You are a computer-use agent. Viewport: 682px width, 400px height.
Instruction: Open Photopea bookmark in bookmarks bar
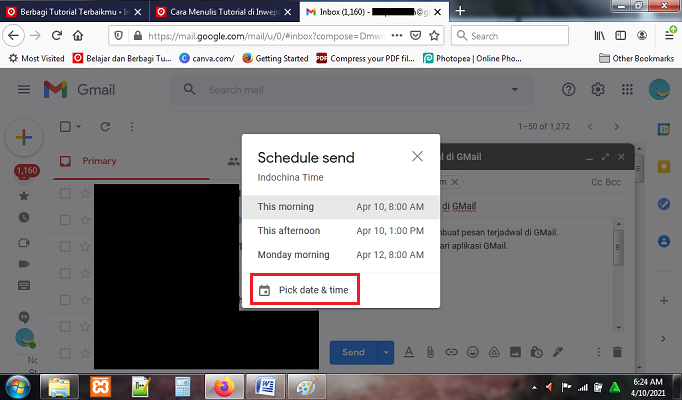[x=472, y=58]
